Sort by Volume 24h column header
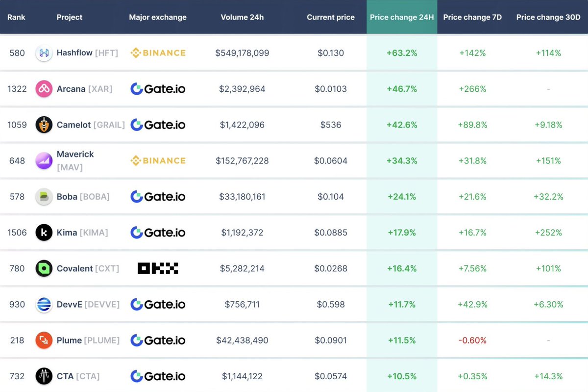Viewport: 588px width, 392px height. click(242, 17)
